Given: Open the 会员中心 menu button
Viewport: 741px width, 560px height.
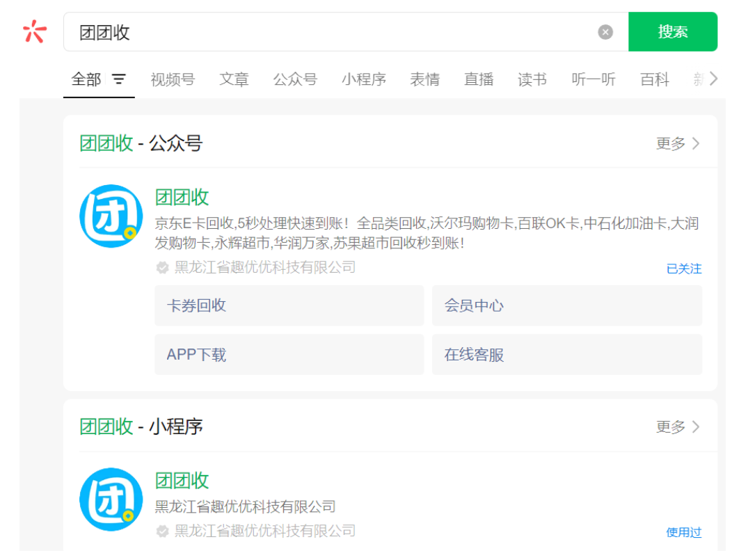Looking at the screenshot, I should point(567,306).
